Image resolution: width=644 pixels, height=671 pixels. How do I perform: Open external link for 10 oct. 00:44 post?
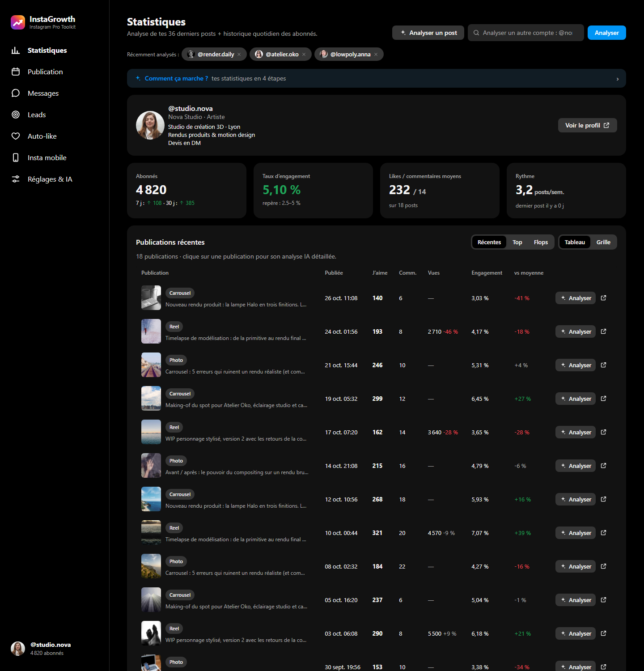pyautogui.click(x=604, y=533)
